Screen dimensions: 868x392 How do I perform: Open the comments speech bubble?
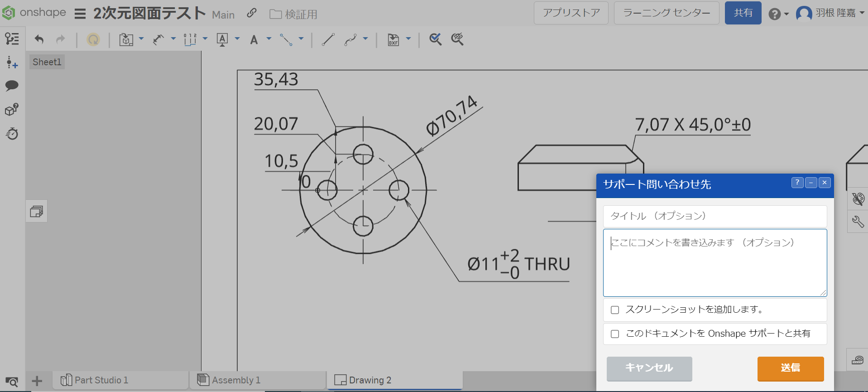[12, 86]
